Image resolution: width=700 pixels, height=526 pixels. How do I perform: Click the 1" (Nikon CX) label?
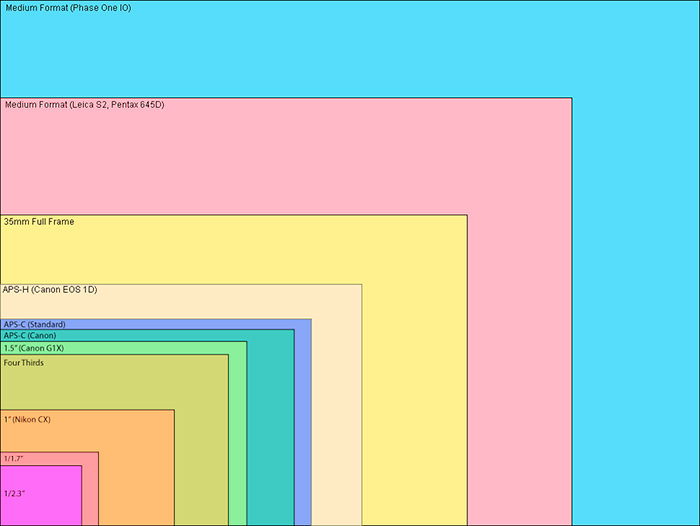coord(27,419)
